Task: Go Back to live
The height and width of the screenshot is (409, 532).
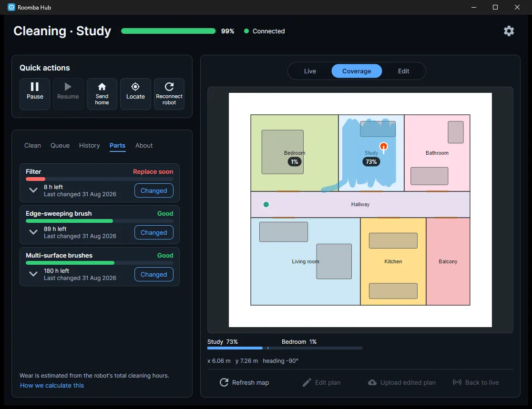Action: 476,382
